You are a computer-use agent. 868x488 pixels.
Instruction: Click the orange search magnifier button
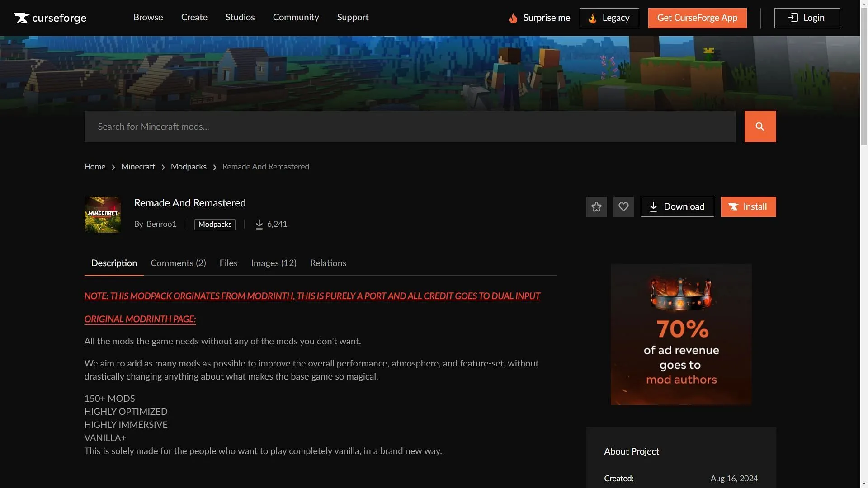pyautogui.click(x=760, y=127)
